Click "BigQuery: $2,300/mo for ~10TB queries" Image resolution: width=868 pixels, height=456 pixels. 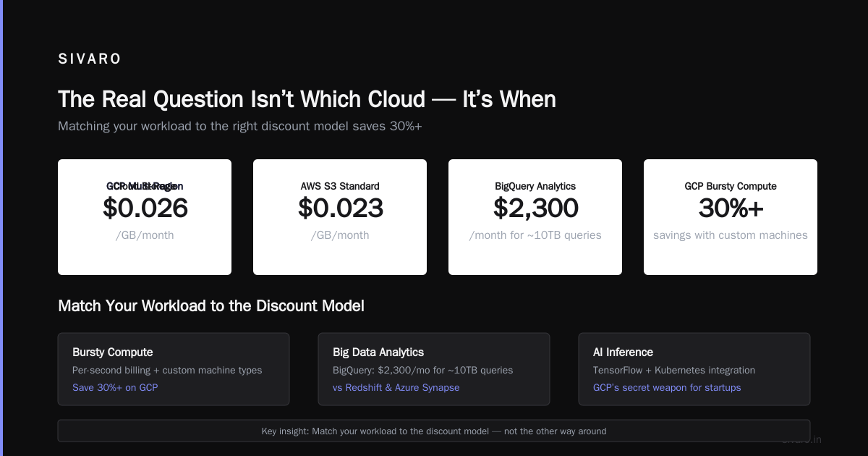point(423,370)
